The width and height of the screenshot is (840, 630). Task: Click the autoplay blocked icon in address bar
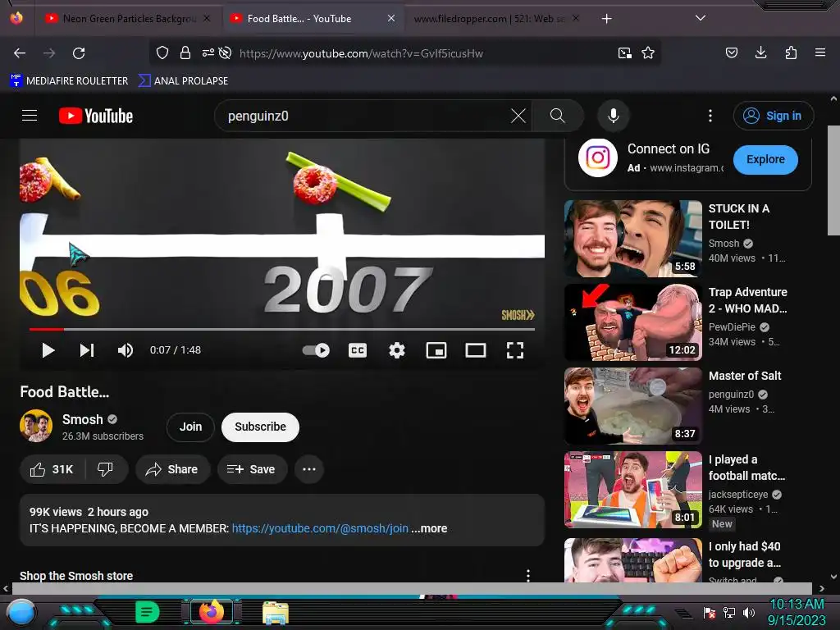pyautogui.click(x=225, y=52)
